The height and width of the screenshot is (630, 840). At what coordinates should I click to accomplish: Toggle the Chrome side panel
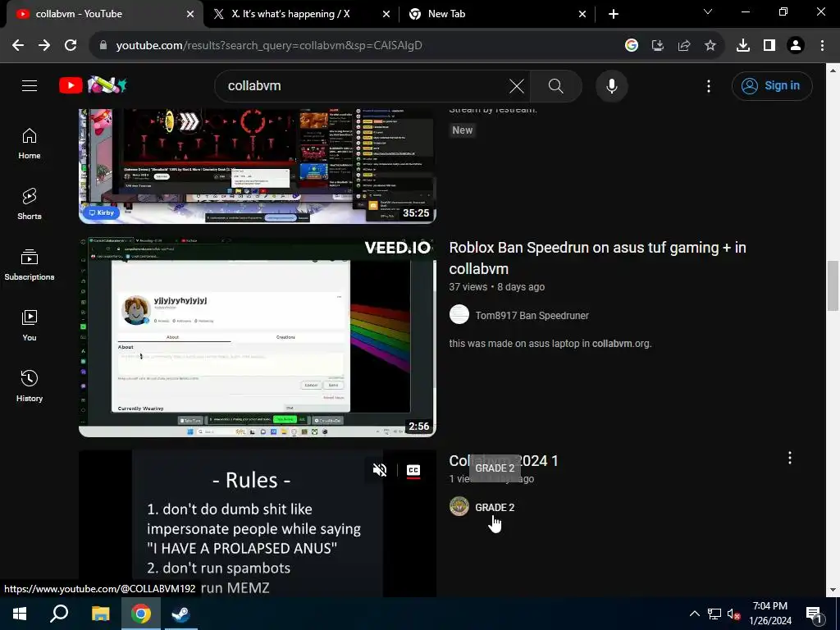pos(769,46)
